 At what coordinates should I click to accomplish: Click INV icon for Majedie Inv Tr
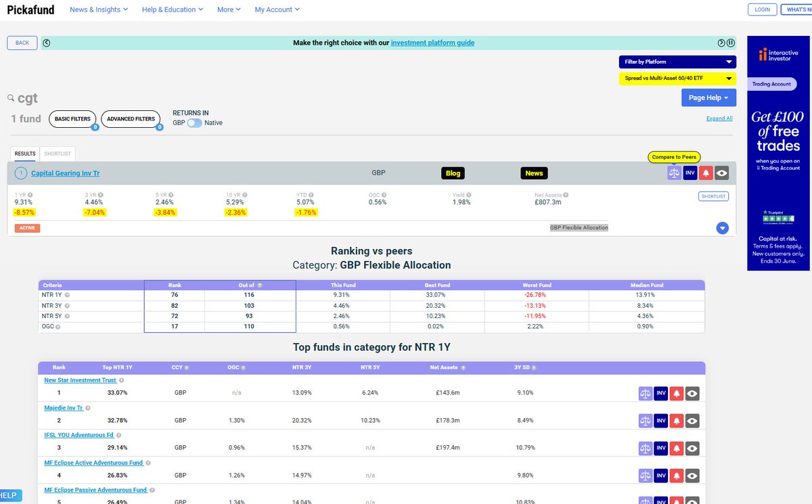[662, 421]
